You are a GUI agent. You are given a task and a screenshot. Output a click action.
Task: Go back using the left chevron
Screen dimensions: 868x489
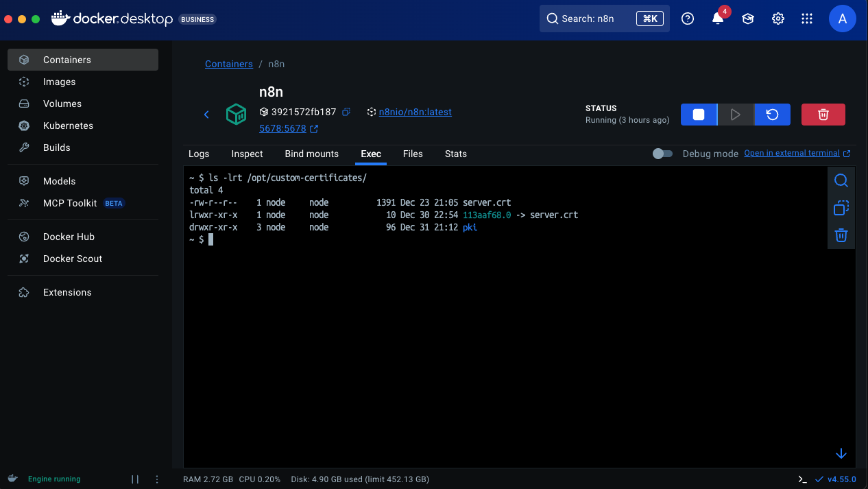(206, 115)
